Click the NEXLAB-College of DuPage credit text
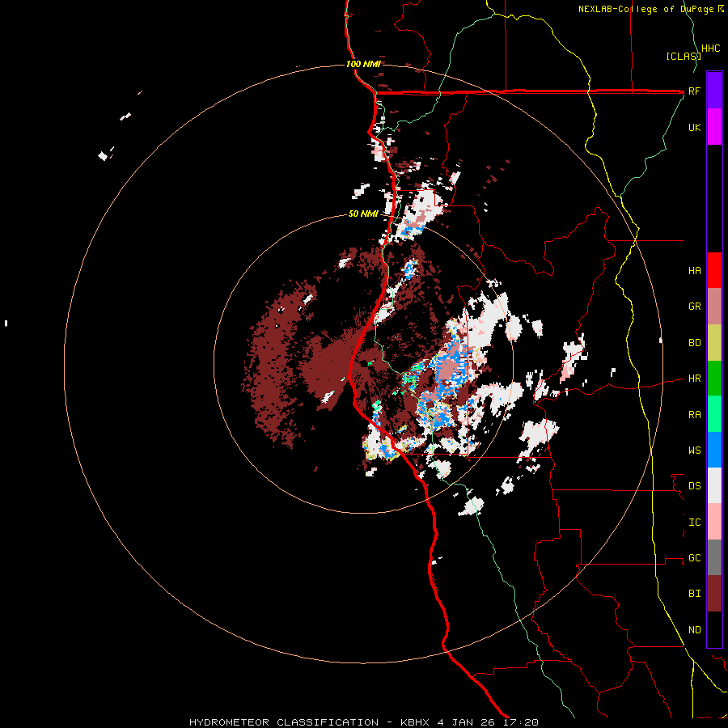 click(645, 9)
